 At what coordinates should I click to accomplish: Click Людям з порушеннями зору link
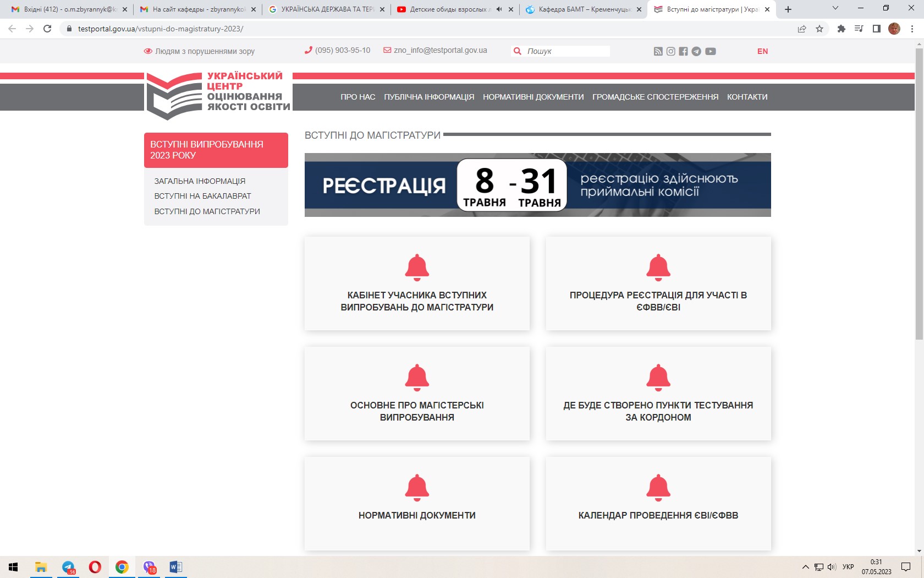click(205, 51)
